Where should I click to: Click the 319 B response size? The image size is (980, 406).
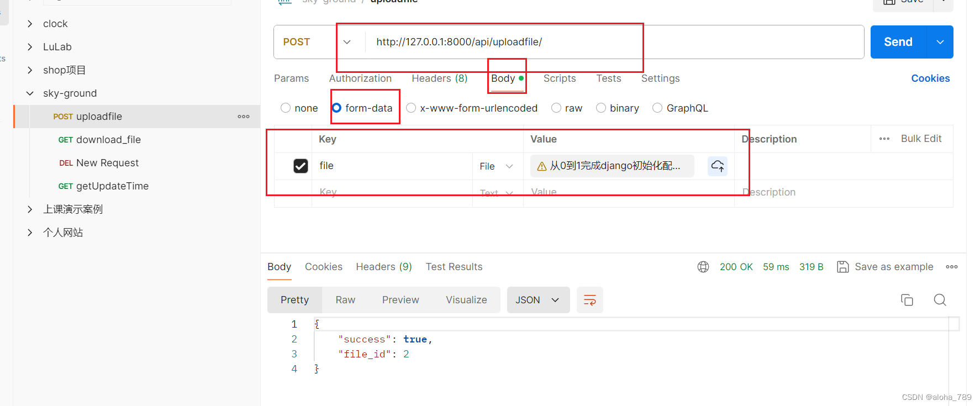click(811, 267)
